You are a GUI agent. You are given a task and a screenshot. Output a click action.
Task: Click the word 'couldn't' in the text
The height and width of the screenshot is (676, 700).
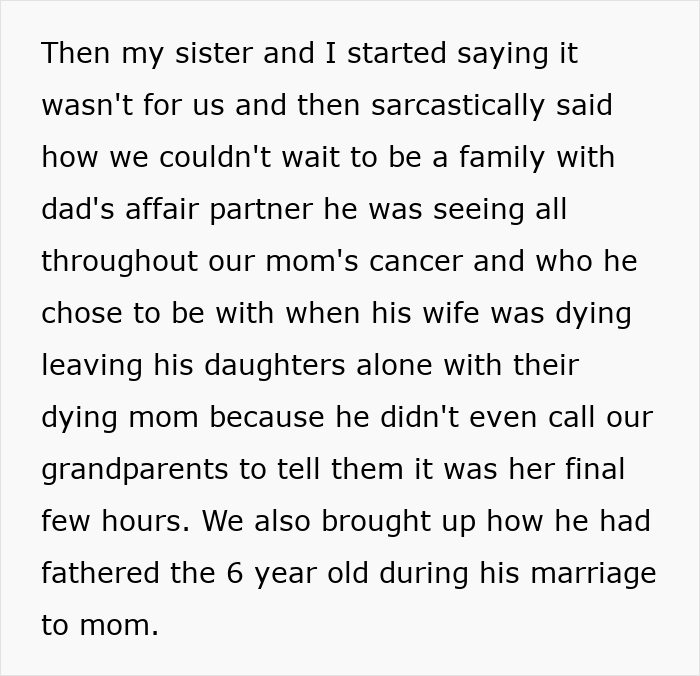tap(215, 158)
